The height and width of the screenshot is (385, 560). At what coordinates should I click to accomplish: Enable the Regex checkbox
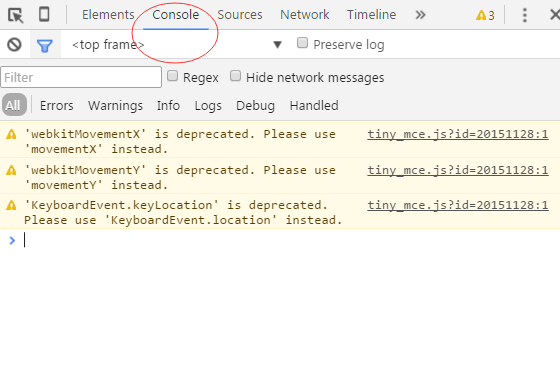point(172,76)
